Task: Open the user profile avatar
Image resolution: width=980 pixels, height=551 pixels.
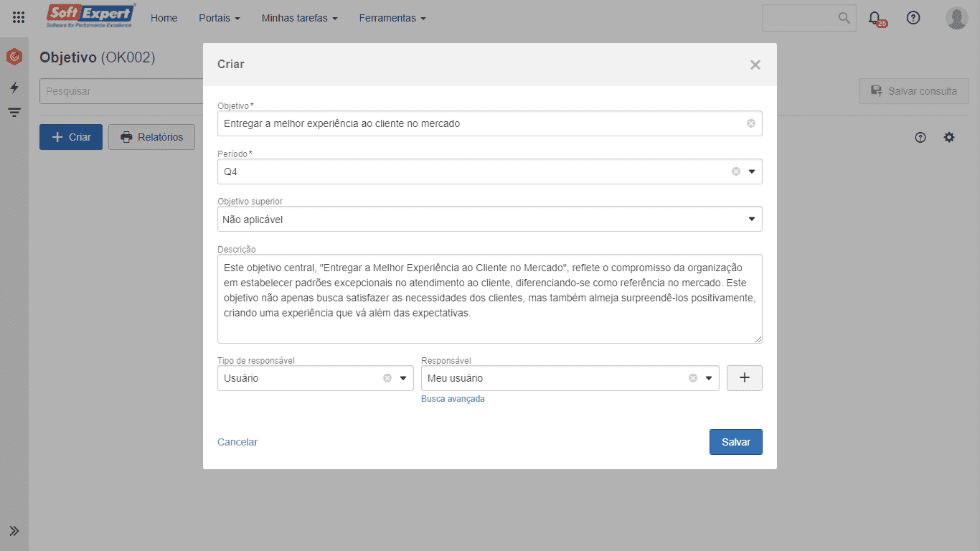Action: pyautogui.click(x=957, y=18)
